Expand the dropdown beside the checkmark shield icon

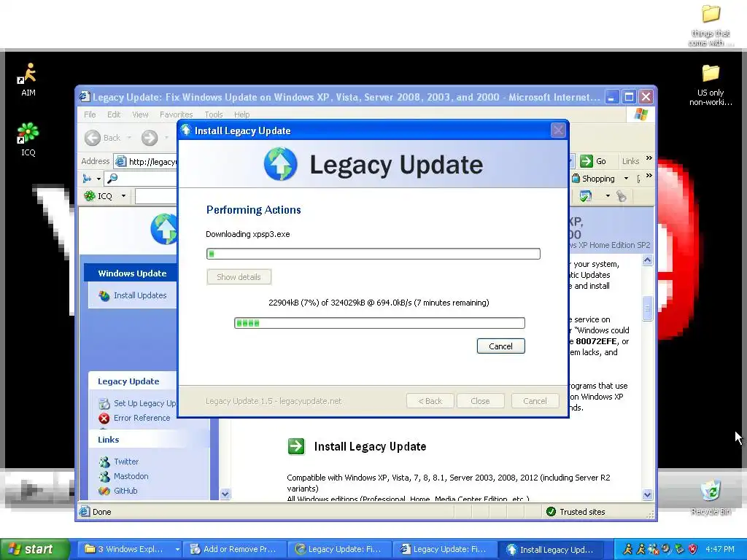tap(608, 195)
